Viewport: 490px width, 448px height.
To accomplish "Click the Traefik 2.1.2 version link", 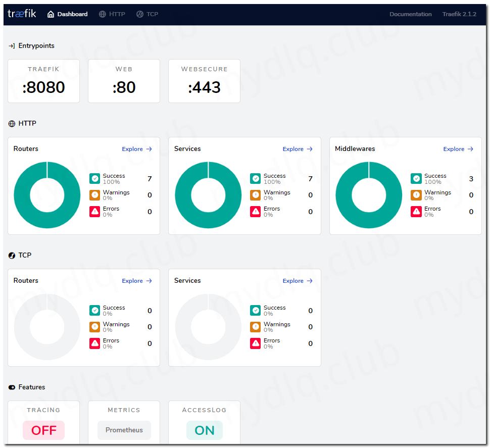I will (x=459, y=14).
